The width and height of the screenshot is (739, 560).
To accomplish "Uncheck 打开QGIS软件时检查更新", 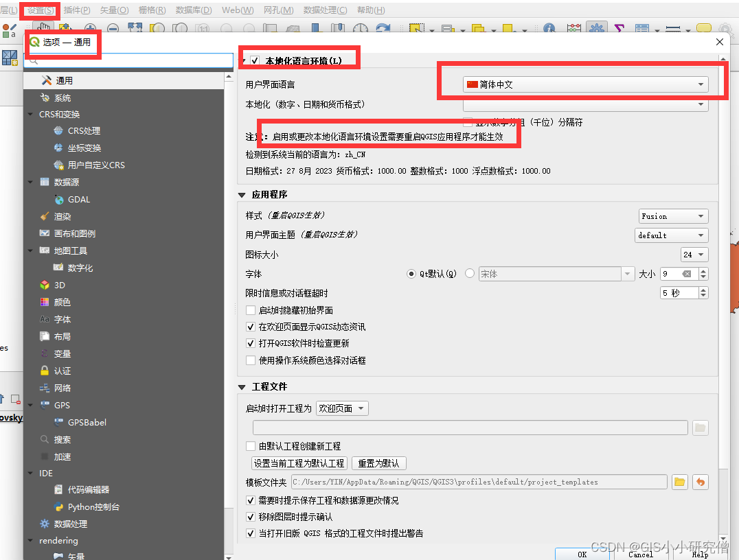I will point(251,343).
